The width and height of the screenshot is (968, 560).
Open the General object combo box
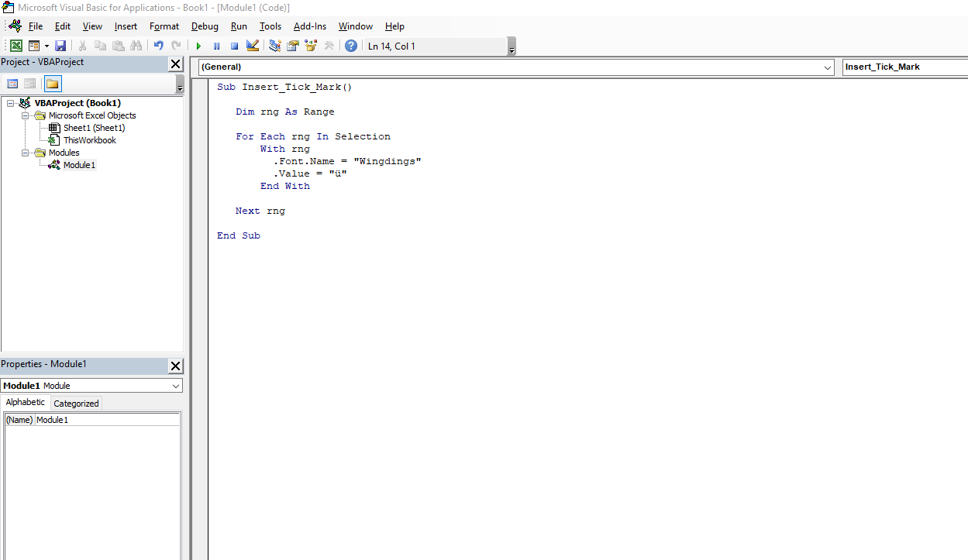pos(828,67)
